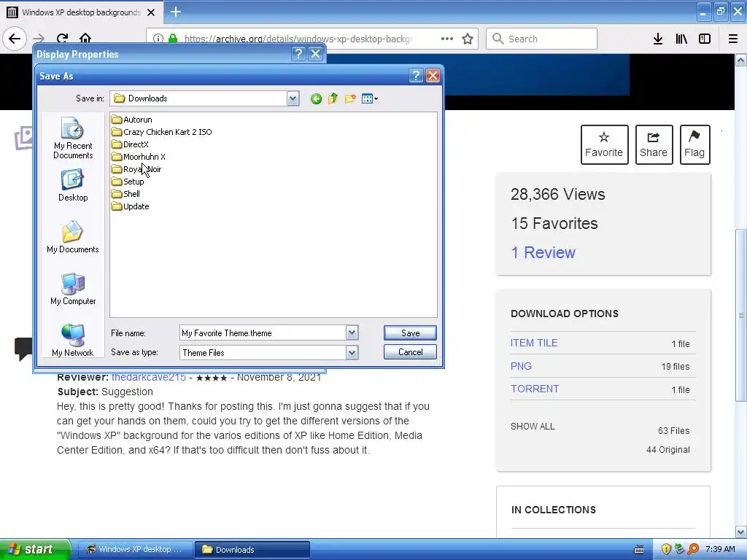Click site security lock icon
Screen dimensions: 747x560
tap(173, 39)
